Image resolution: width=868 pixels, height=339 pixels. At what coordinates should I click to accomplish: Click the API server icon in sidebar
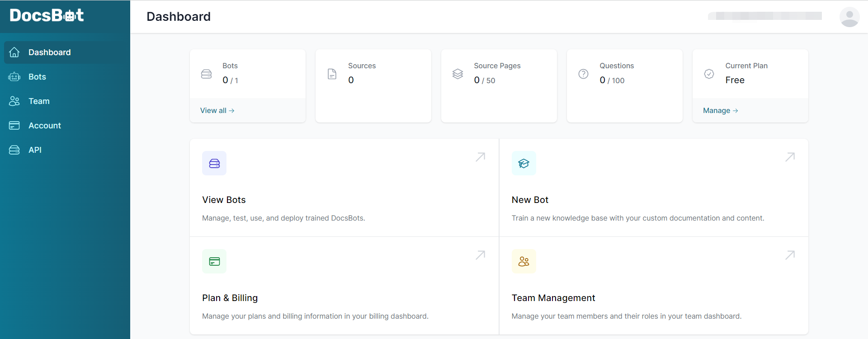point(14,150)
